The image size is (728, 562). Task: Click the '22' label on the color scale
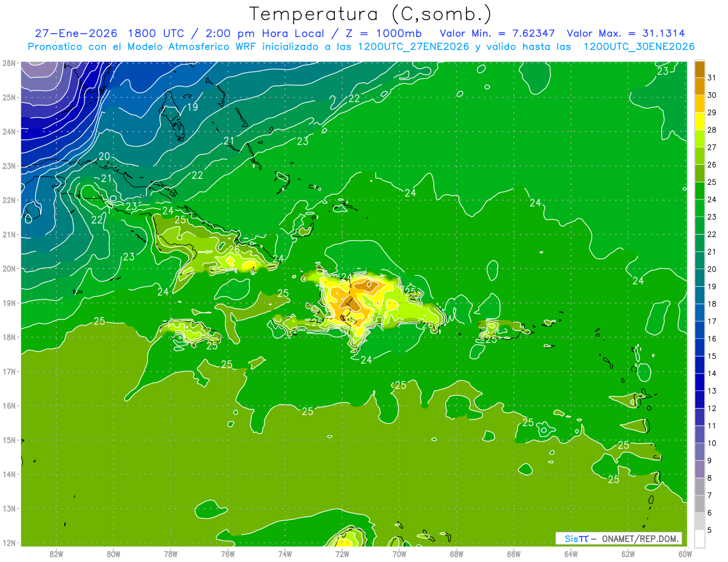(x=712, y=235)
